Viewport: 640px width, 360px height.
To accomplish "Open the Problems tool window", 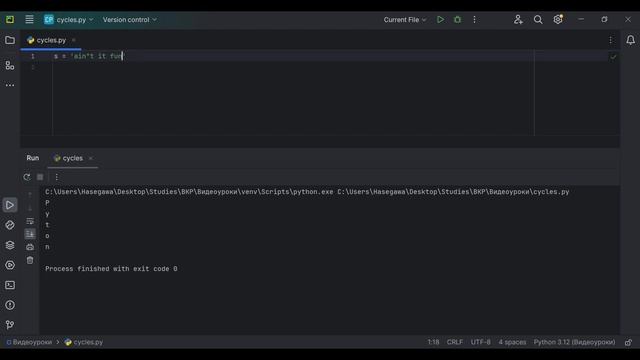I will click(10, 305).
